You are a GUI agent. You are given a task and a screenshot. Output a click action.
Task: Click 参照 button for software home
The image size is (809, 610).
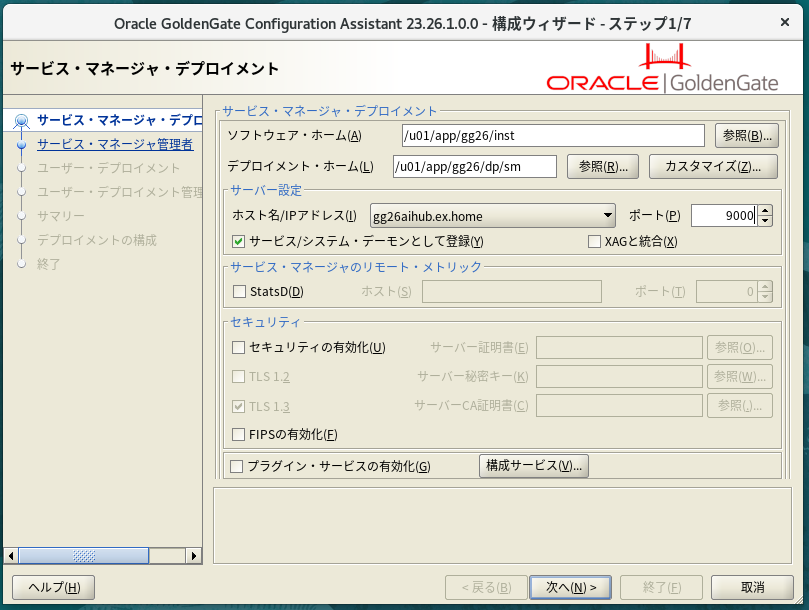point(746,135)
